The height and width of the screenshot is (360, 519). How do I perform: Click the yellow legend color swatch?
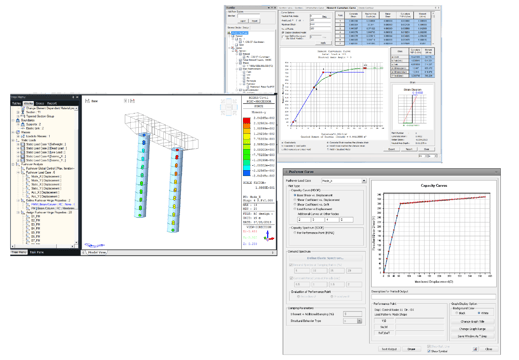[246, 136]
